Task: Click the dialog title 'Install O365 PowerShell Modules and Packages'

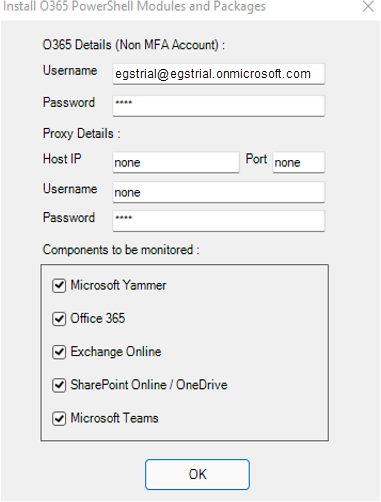Action: coord(134,6)
